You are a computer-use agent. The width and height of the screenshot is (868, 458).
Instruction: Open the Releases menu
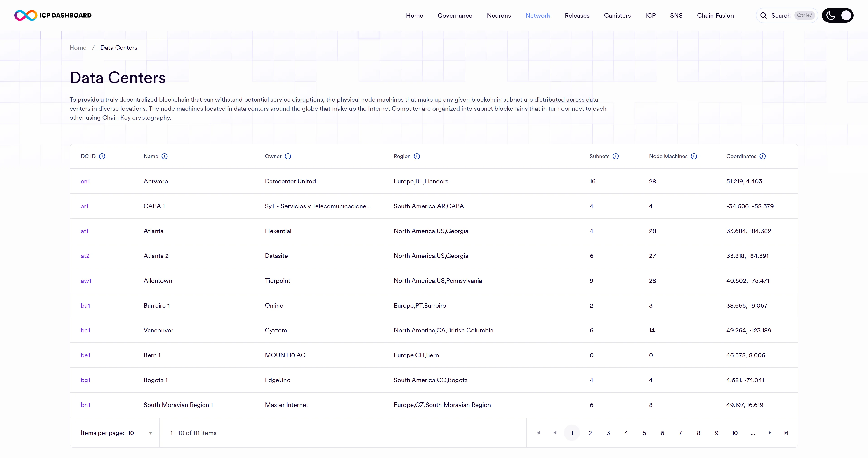pos(577,16)
